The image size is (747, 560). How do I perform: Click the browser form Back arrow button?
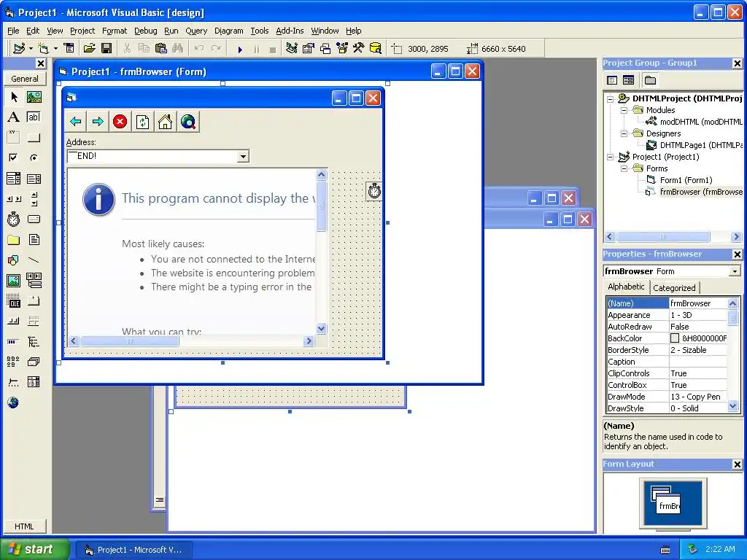tap(75, 122)
